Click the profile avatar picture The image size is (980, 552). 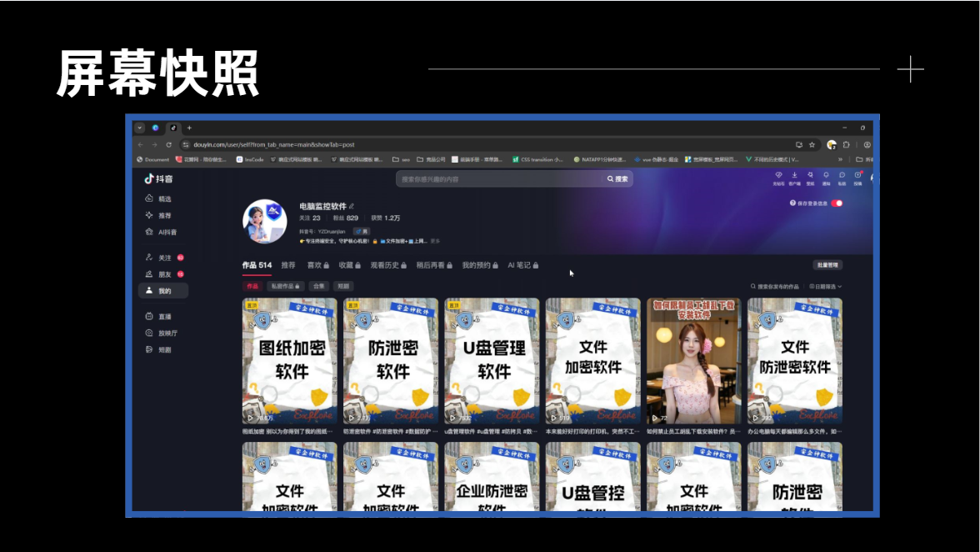point(265,221)
